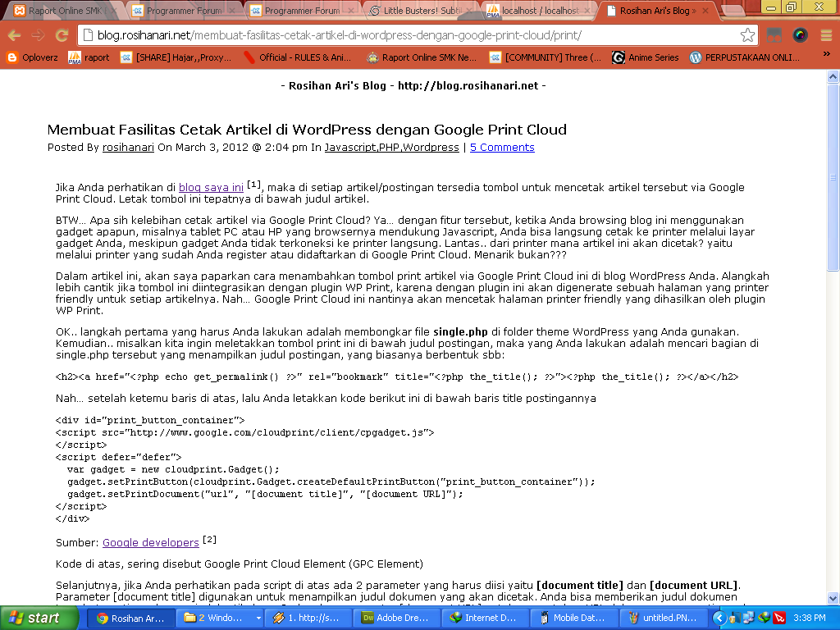840x630 pixels.
Task: Follow the 'blog saya ini' link
Action: 211,188
